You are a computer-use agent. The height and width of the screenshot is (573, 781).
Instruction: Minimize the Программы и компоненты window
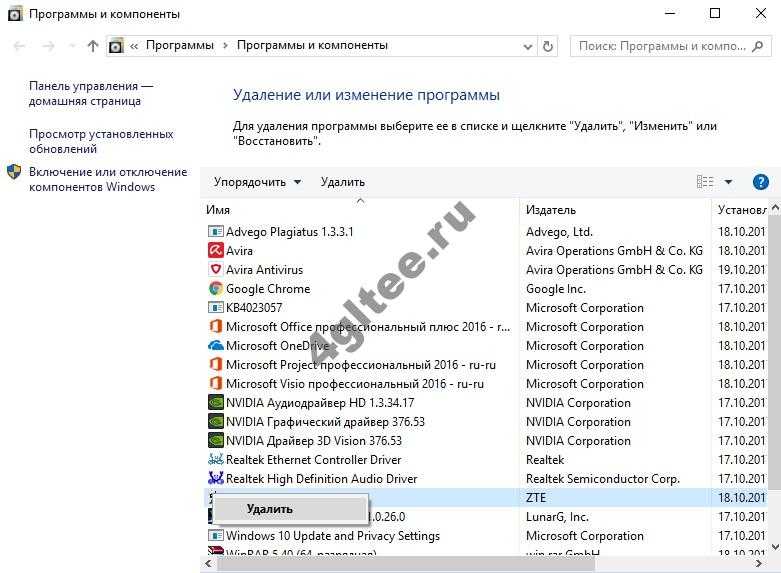point(670,13)
